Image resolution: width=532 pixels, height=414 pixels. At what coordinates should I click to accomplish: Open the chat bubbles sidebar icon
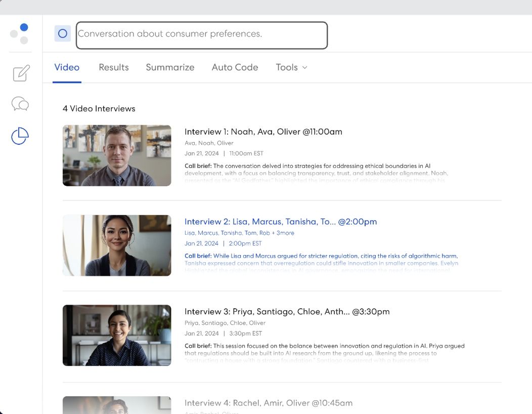click(20, 104)
